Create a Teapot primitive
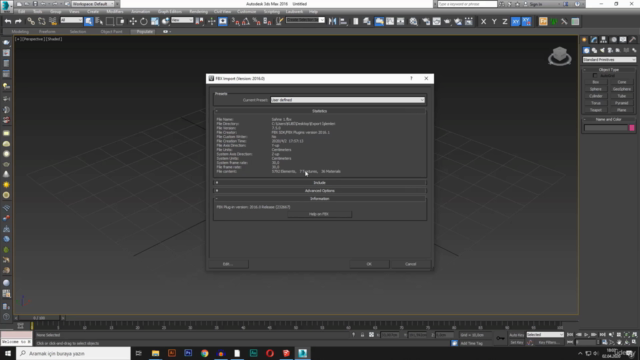Viewport: 640px width, 360px height. point(596,110)
